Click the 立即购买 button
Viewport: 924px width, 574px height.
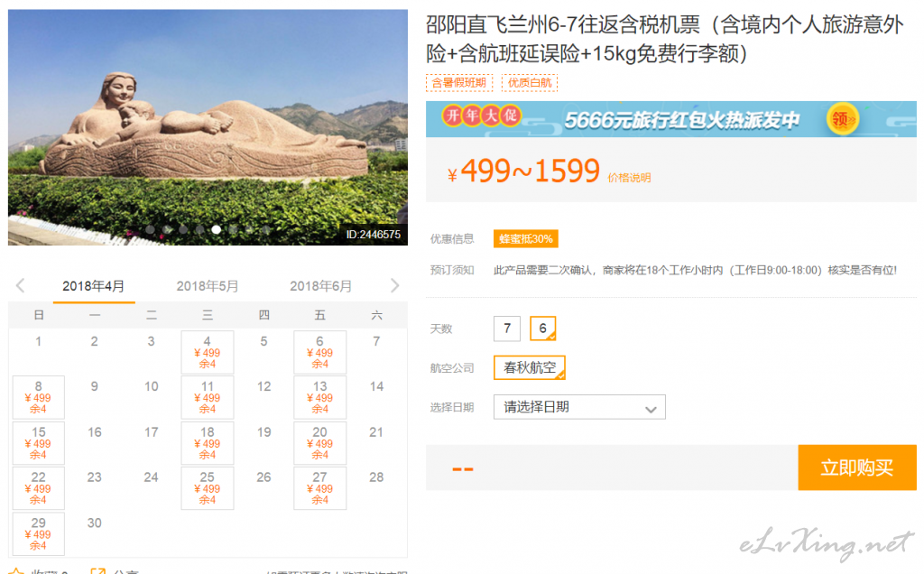pyautogui.click(x=857, y=468)
